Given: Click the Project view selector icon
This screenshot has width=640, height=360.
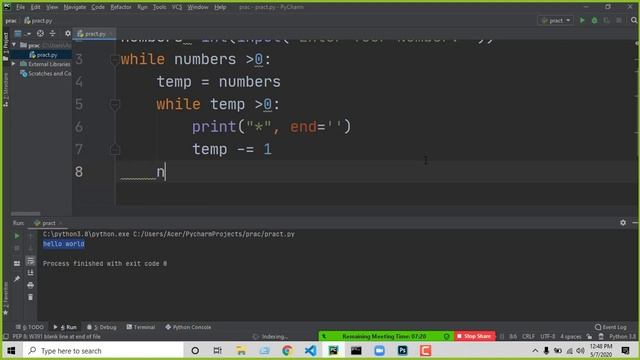Looking at the screenshot, I should tap(18, 33).
